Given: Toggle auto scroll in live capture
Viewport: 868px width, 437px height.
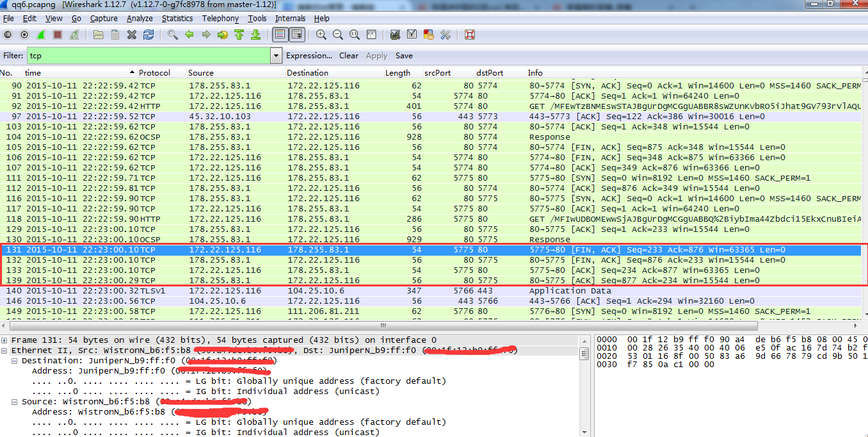Looking at the screenshot, I should point(296,35).
